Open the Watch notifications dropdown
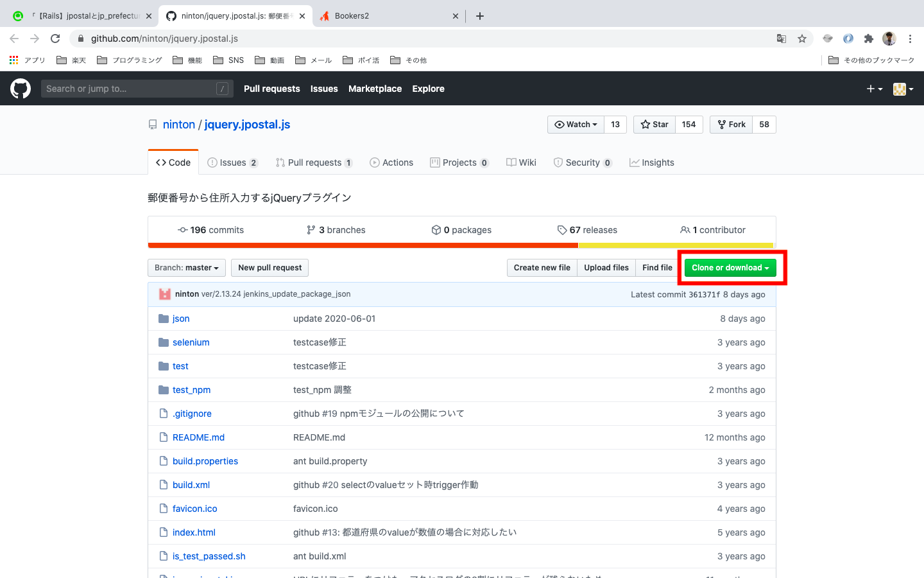Viewport: 924px width, 578px height. (576, 125)
